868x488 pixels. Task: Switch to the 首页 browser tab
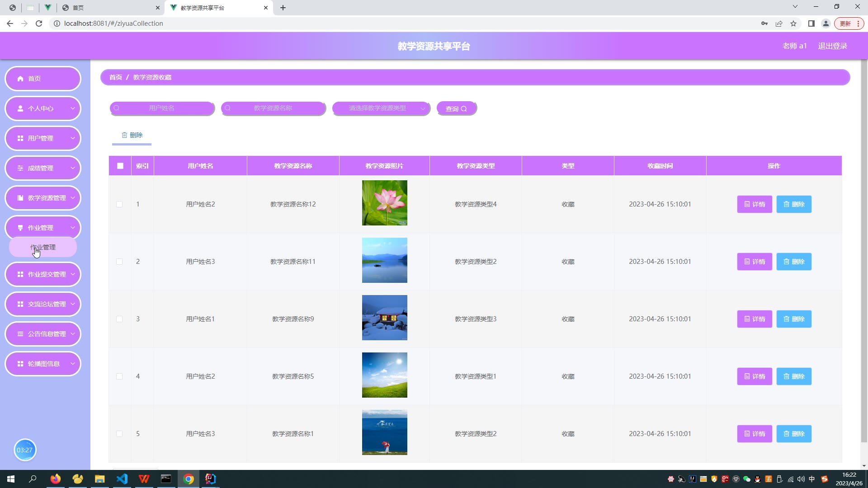111,8
